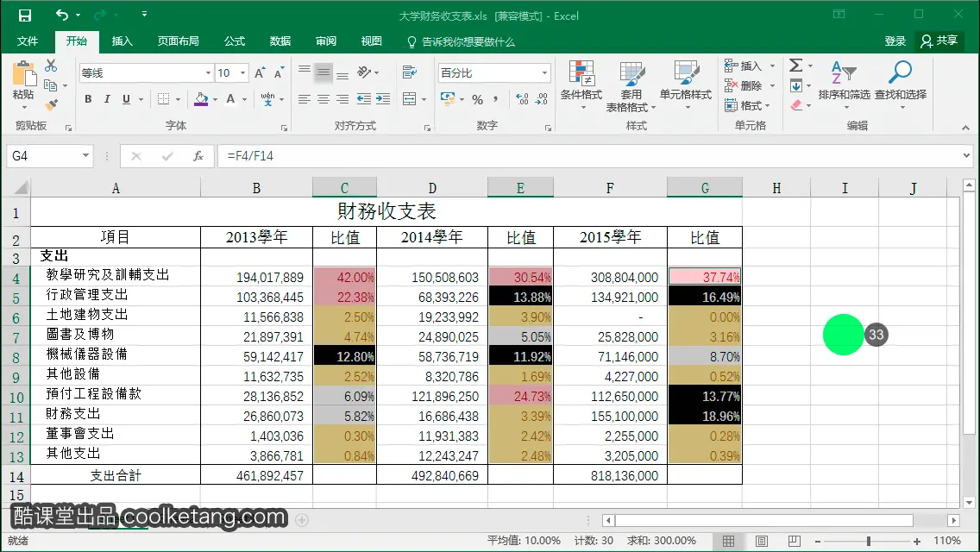
Task: Click the Merge and Center icon
Action: [410, 99]
